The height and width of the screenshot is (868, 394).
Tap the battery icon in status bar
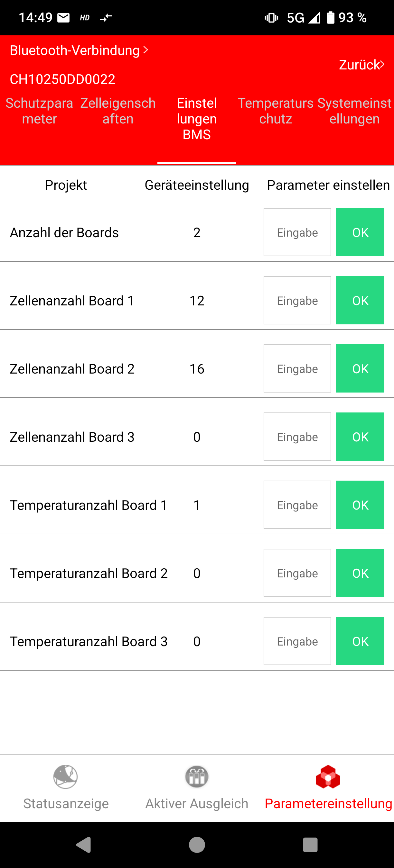click(331, 18)
